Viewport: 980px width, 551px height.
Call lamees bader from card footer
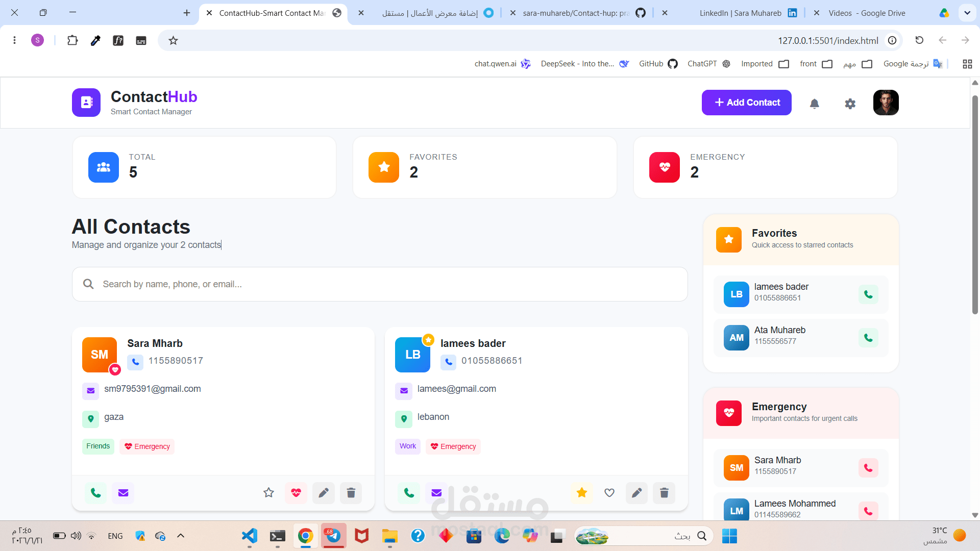[409, 493]
